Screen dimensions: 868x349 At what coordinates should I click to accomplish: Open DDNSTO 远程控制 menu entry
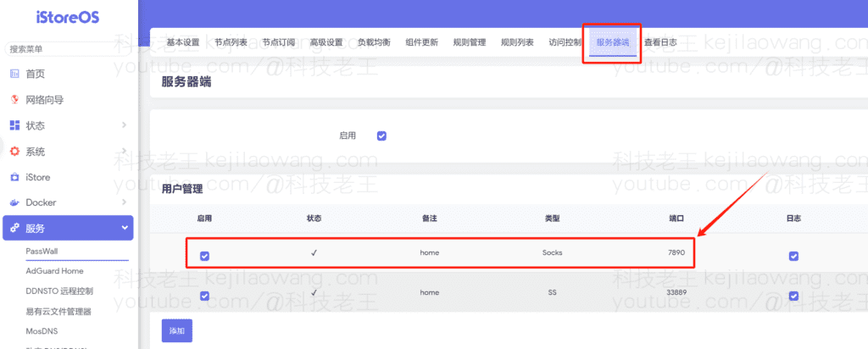point(59,291)
